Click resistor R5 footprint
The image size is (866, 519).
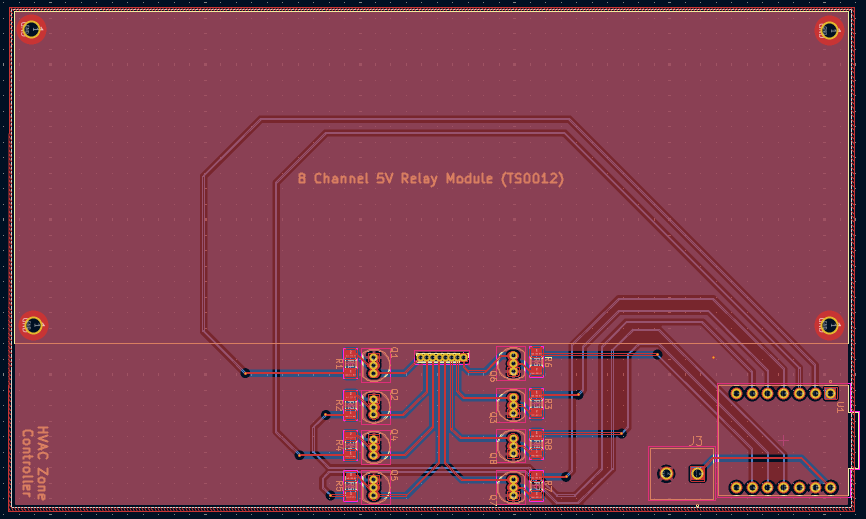coord(350,487)
